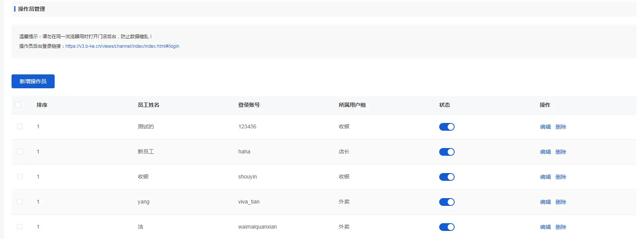This screenshot has width=644, height=239.
Task: Click the login account waimaiquanxian
Action: [x=258, y=227]
